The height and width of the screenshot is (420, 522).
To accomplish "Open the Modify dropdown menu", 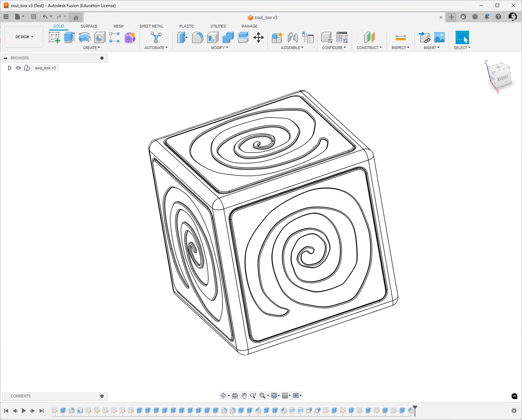I will [x=220, y=48].
